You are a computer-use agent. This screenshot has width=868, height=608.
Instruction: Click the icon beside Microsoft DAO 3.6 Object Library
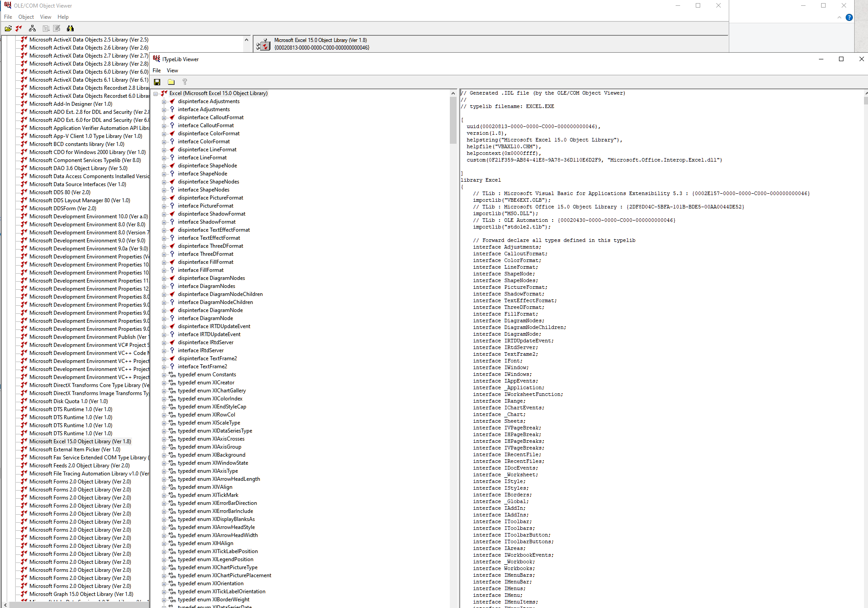tap(24, 168)
